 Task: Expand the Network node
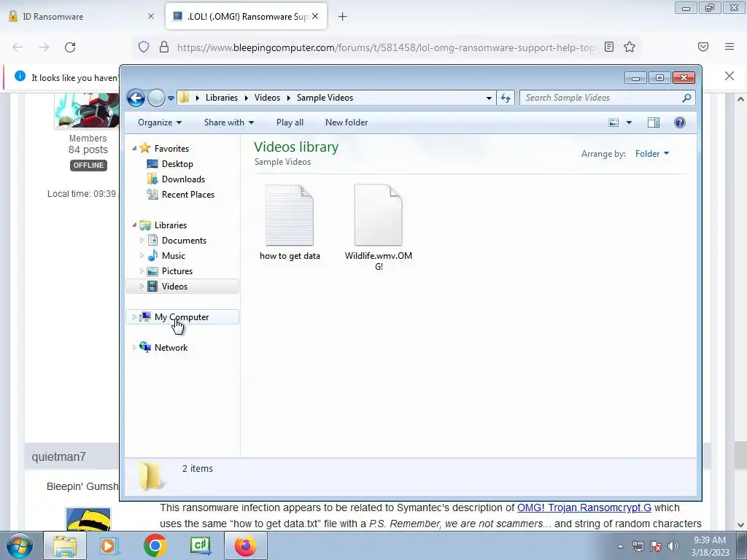coord(134,348)
